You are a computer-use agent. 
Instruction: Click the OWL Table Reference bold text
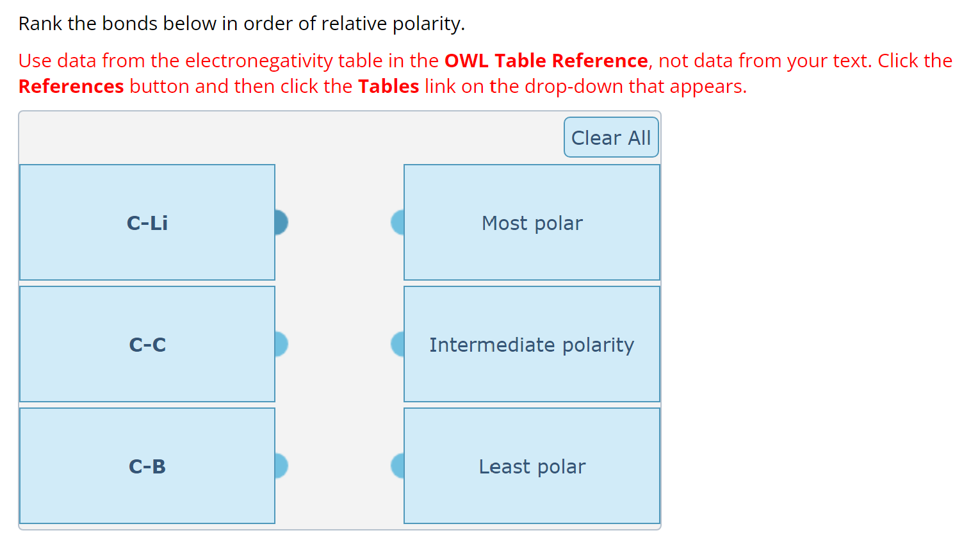[545, 60]
